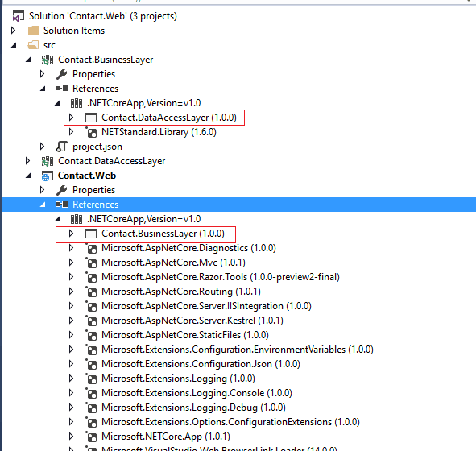The height and width of the screenshot is (451, 476).
Task: Click the highlighted References icon under Contact.Web
Action: click(62, 205)
